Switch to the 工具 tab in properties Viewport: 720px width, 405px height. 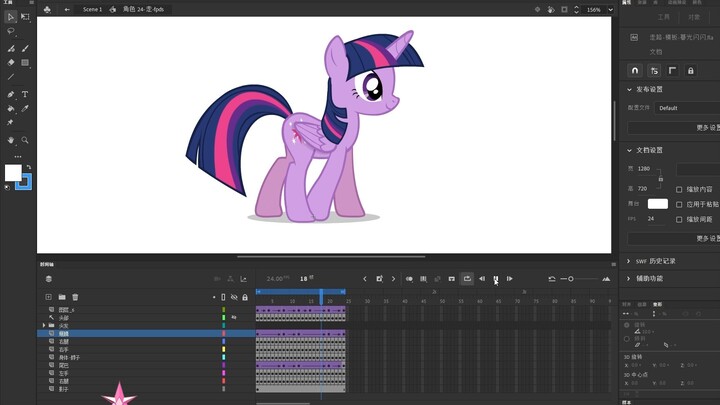pyautogui.click(x=664, y=17)
